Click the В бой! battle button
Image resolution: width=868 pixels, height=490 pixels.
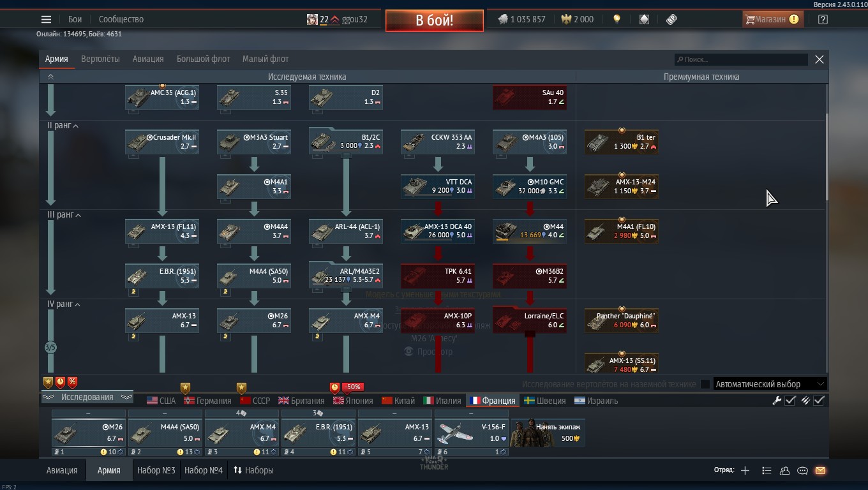coord(434,20)
